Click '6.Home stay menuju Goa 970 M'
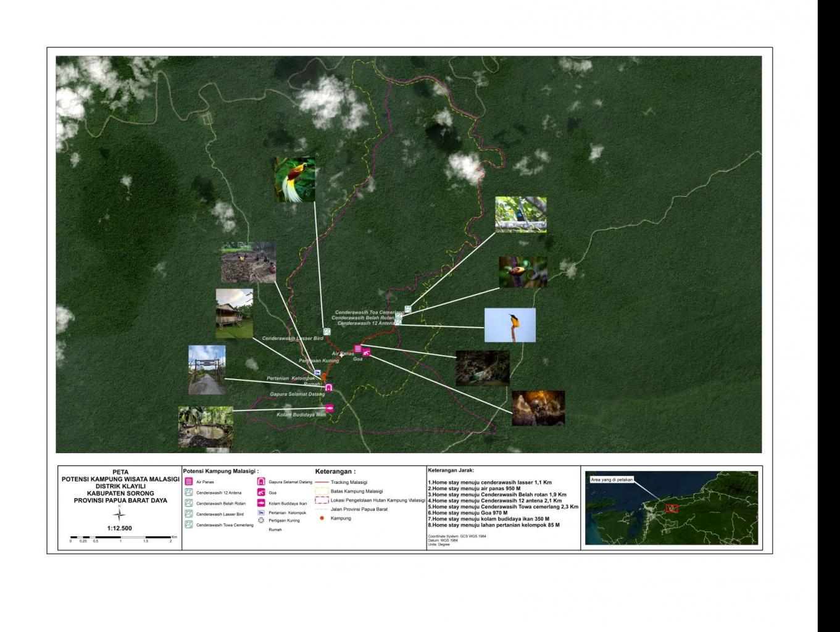The width and height of the screenshot is (840, 632). pos(468,513)
